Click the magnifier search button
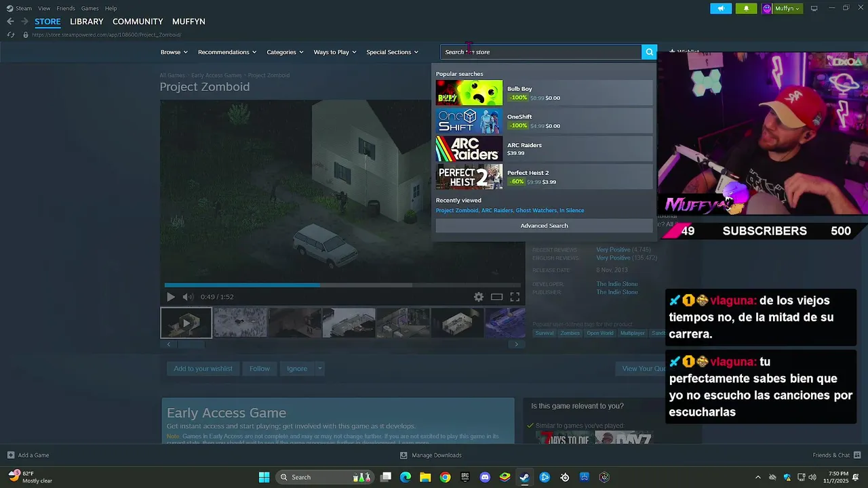The image size is (868, 488). tap(649, 52)
